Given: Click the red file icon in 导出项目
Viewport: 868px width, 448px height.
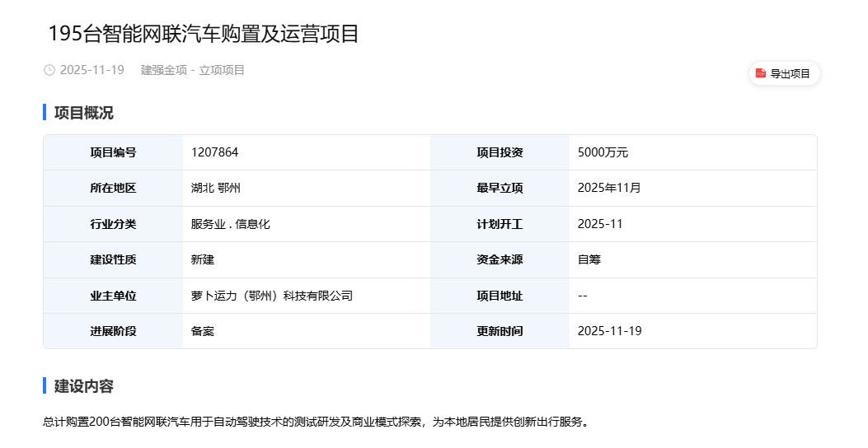Looking at the screenshot, I should (761, 73).
